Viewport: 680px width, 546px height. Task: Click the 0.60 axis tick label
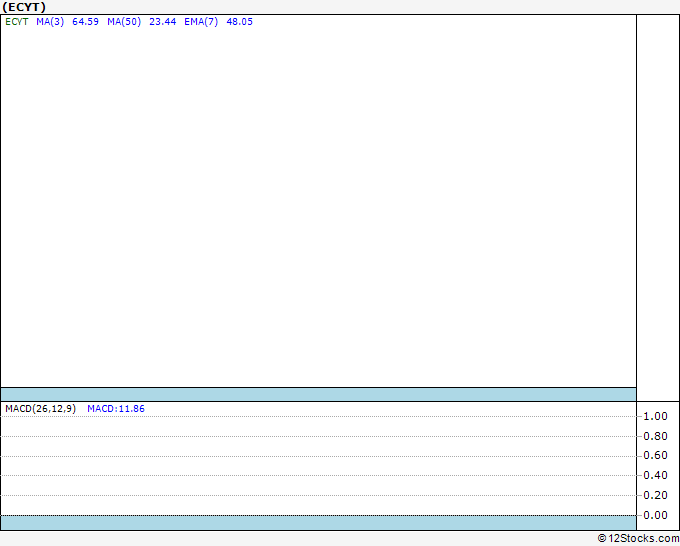(x=655, y=455)
